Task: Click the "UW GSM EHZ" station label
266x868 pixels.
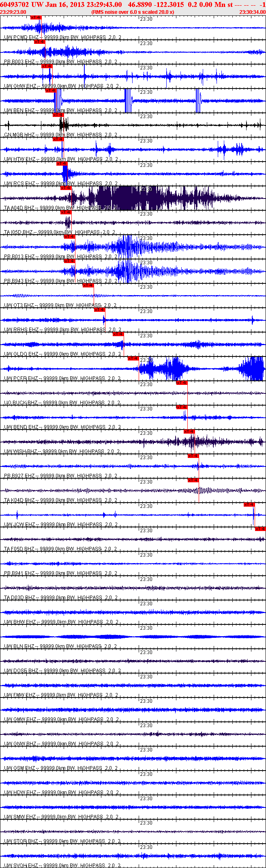Action: point(20,768)
